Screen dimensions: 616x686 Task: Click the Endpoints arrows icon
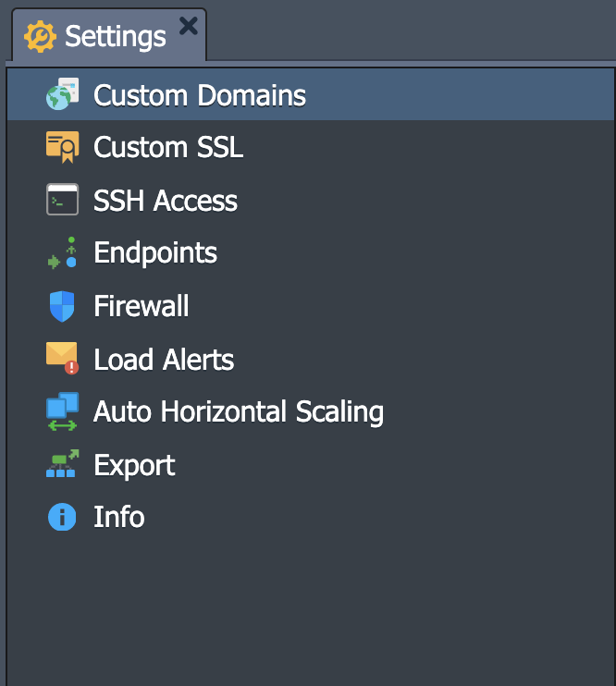pyautogui.click(x=63, y=252)
